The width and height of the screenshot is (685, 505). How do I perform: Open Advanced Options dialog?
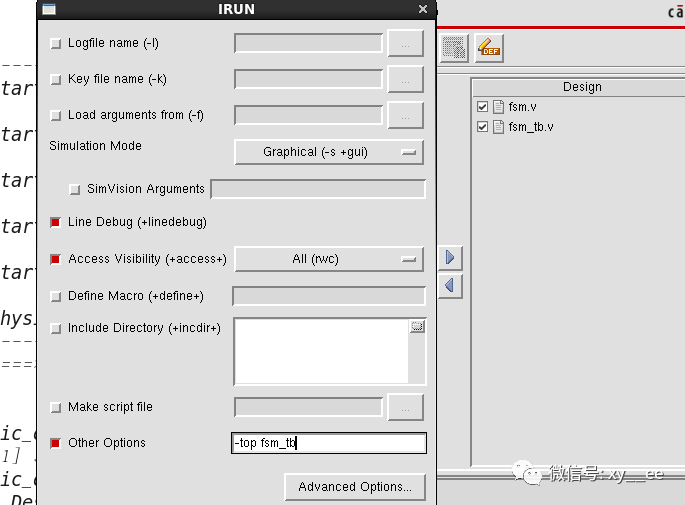tap(355, 487)
